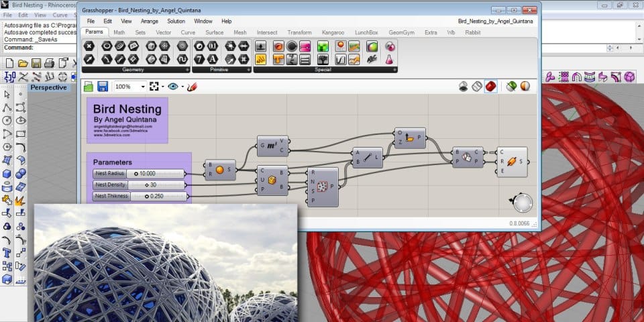644x322 pixels.
Task: Open the dropdown arrow beside eye icon
Action: click(182, 87)
